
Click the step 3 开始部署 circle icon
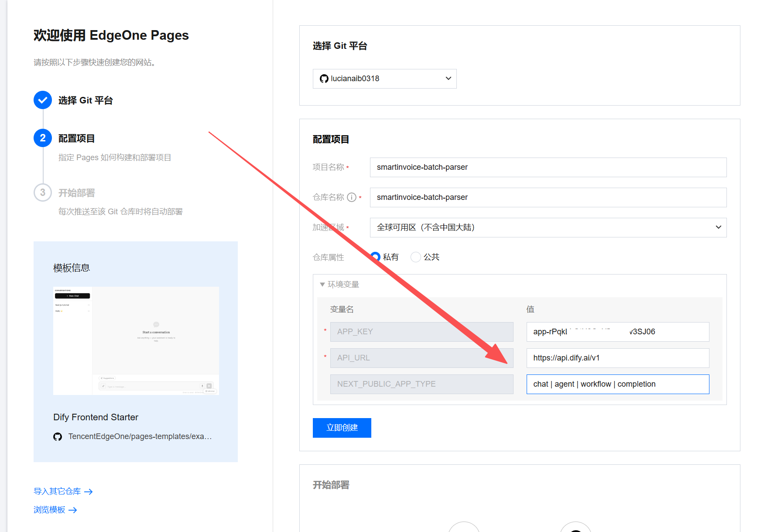pos(43,192)
